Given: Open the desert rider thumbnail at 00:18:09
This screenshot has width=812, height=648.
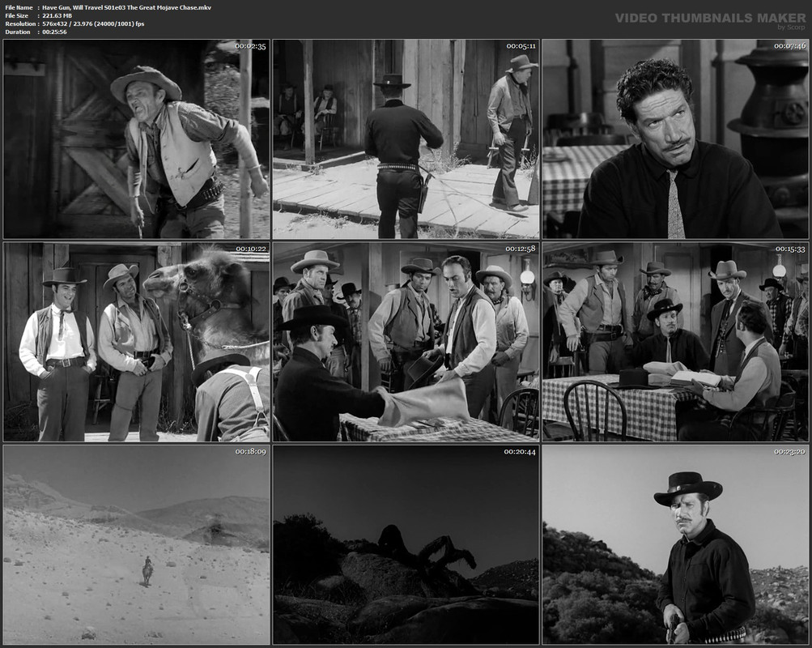Looking at the screenshot, I should point(137,544).
